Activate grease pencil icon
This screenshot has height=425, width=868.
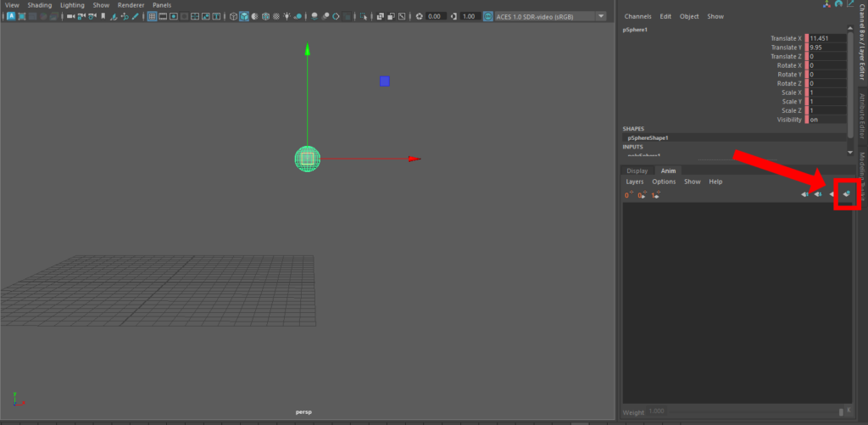click(x=135, y=17)
